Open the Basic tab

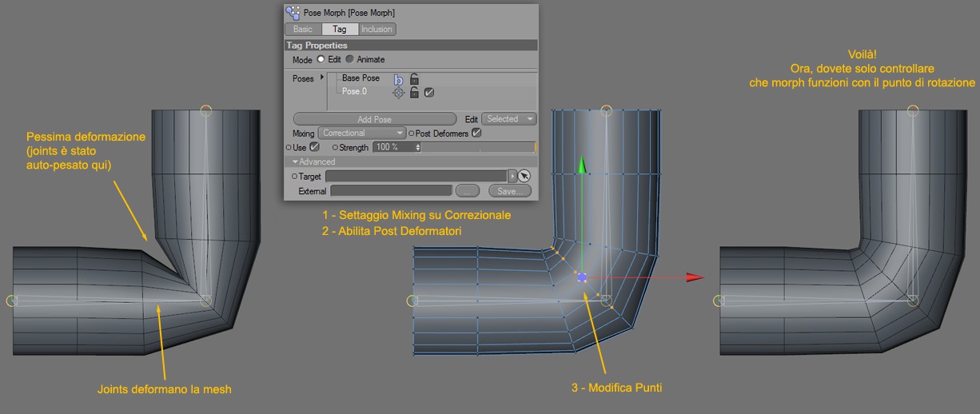click(x=303, y=29)
